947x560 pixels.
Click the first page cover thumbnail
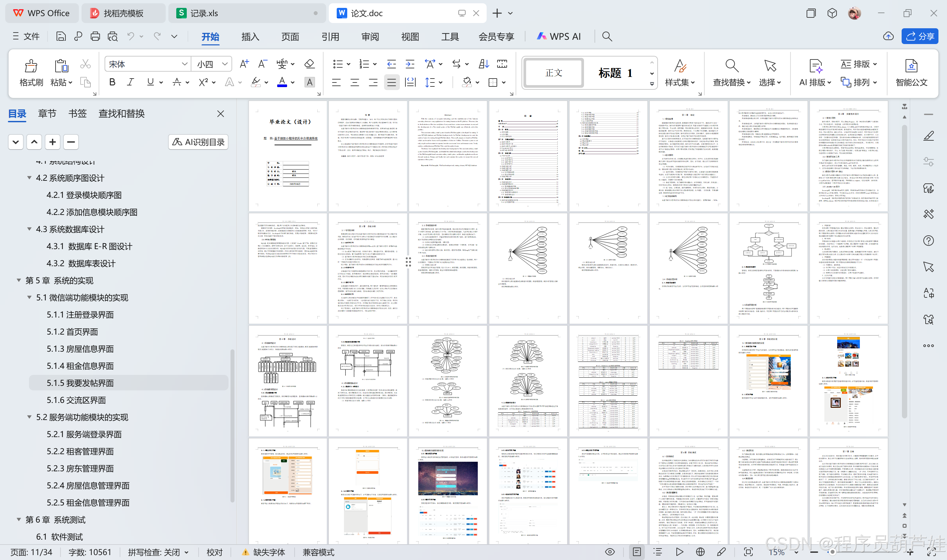[288, 155]
